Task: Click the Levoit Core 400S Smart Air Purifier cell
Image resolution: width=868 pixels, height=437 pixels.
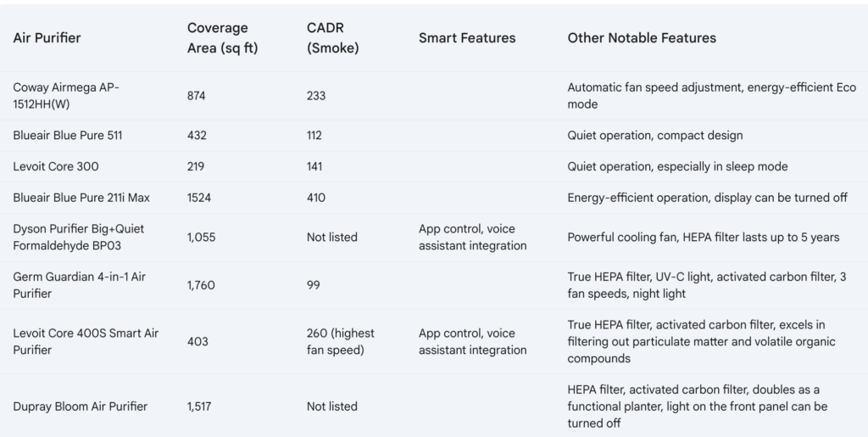Action: tap(86, 341)
